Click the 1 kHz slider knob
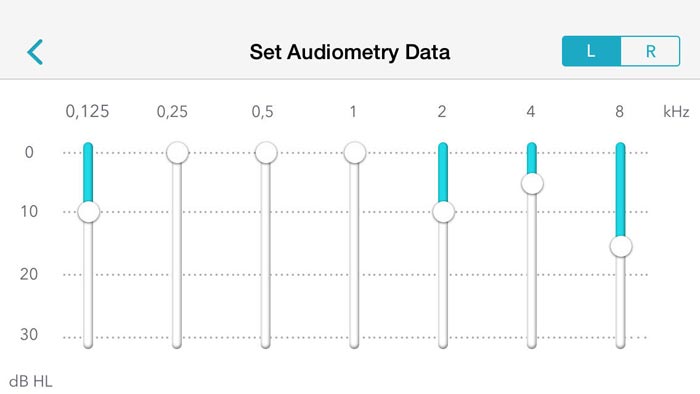The image size is (700, 394). tap(355, 153)
